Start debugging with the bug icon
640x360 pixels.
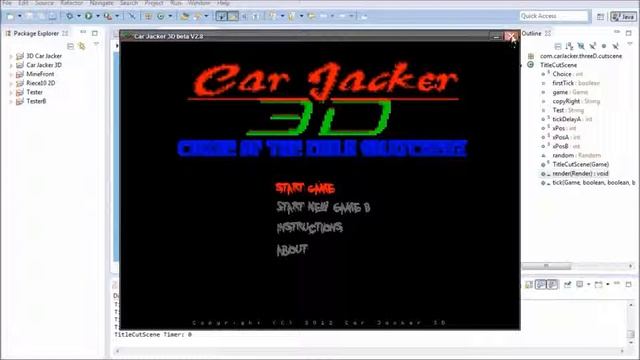pyautogui.click(x=69, y=16)
